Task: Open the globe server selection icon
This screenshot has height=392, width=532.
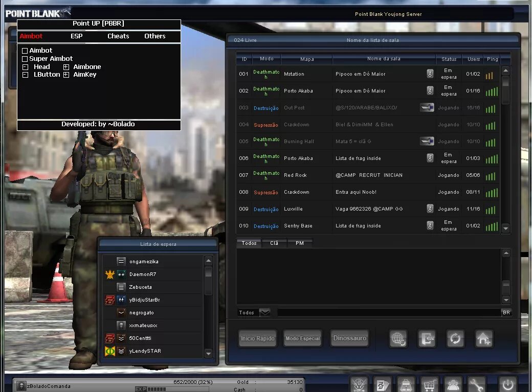Action: [398, 338]
